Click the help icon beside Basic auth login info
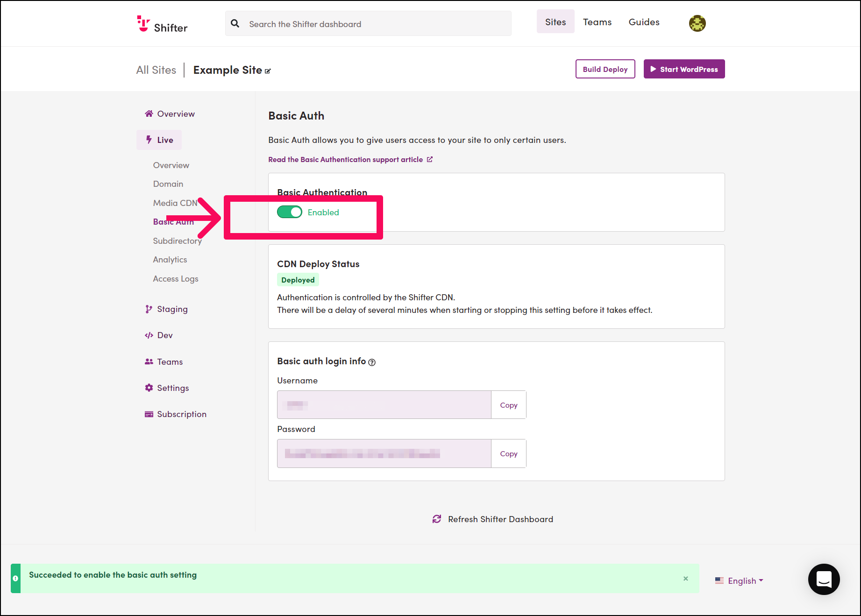The height and width of the screenshot is (616, 861). 372,362
